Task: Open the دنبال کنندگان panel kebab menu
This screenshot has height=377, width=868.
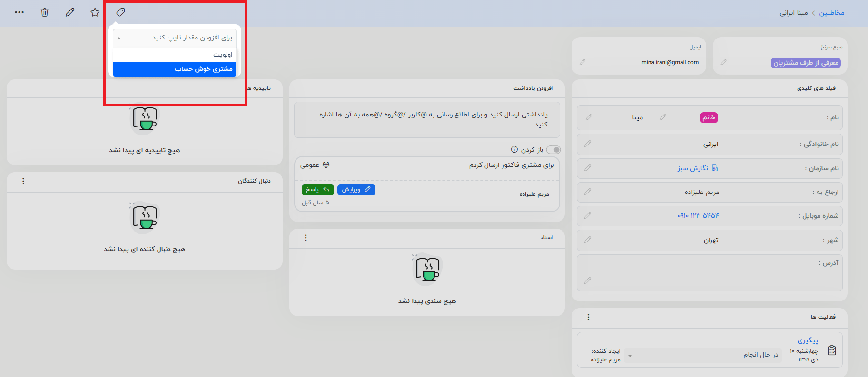Action: pos(23,181)
